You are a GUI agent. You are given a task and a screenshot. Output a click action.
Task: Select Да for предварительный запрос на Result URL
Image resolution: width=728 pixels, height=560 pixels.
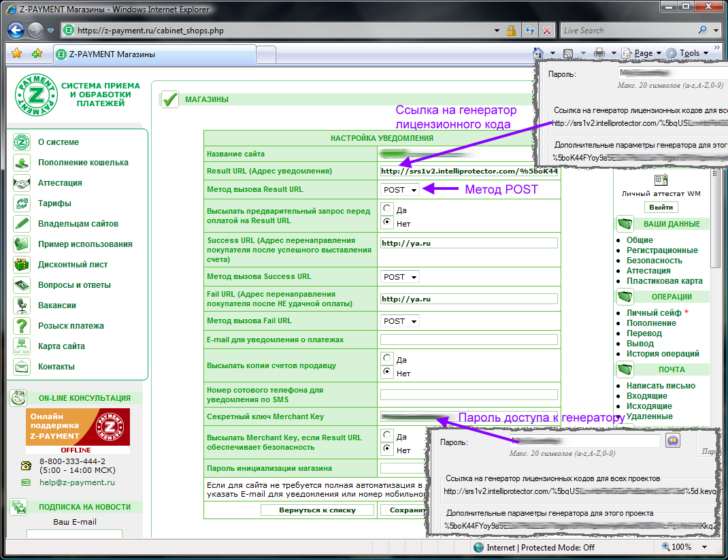pyautogui.click(x=386, y=208)
